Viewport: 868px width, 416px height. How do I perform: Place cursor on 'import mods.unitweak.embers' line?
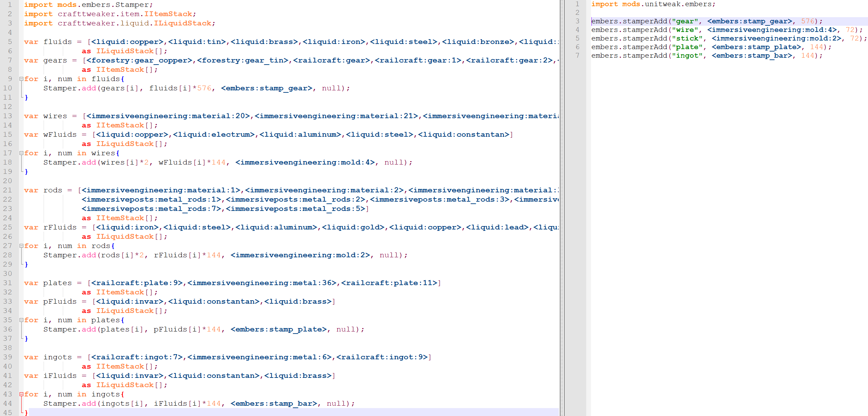[652, 4]
